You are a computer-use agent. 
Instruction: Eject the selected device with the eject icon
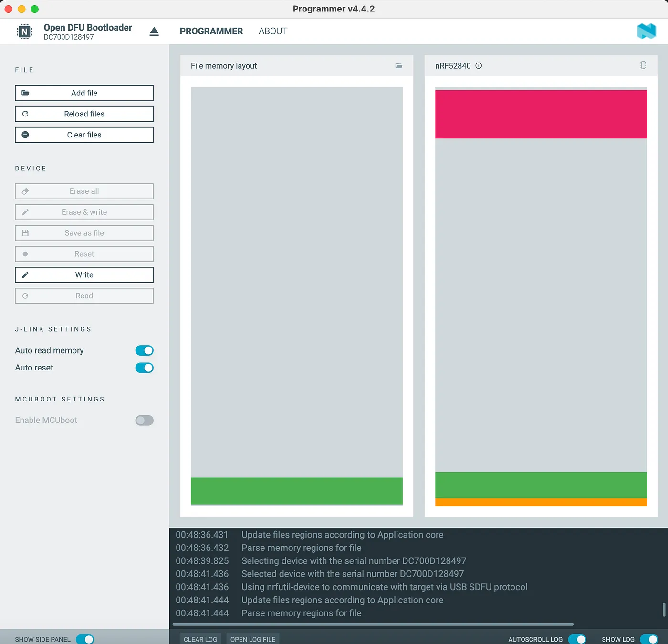coord(154,32)
